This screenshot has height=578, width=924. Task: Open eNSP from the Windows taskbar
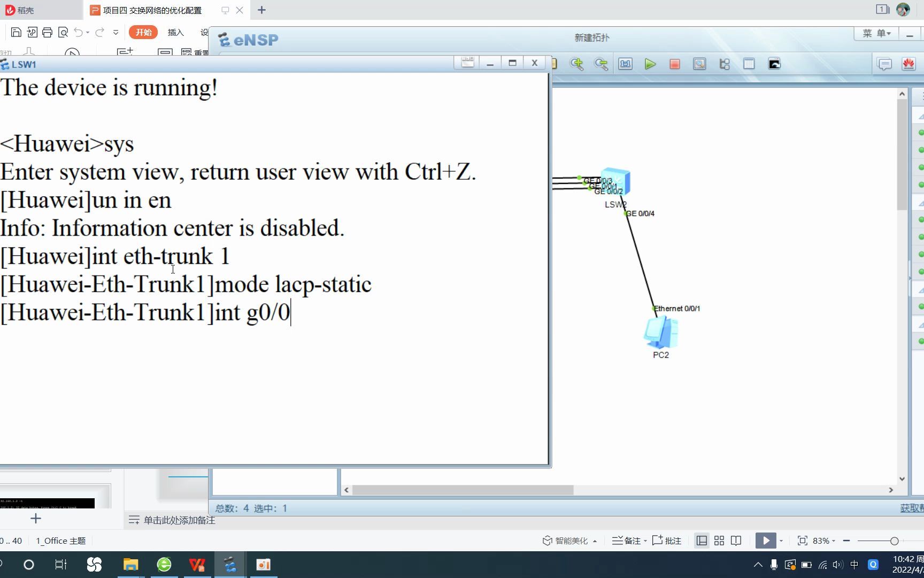pyautogui.click(x=230, y=565)
